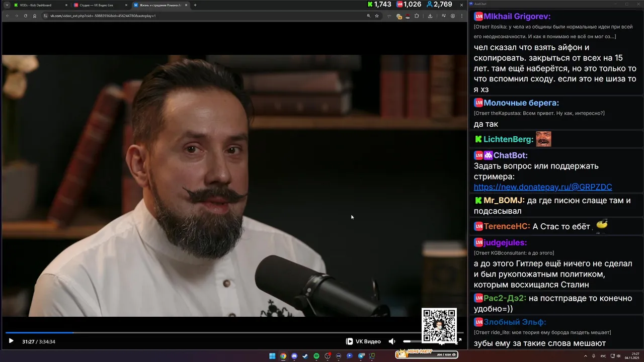Close the VODs - Kick Dashboard tab

(x=66, y=5)
